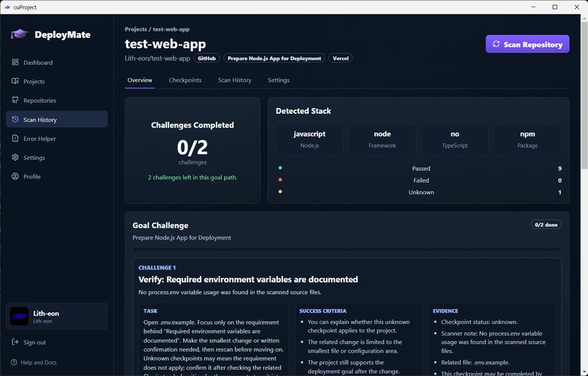Click the Sign out link
588x376 pixels.
[x=29, y=342]
